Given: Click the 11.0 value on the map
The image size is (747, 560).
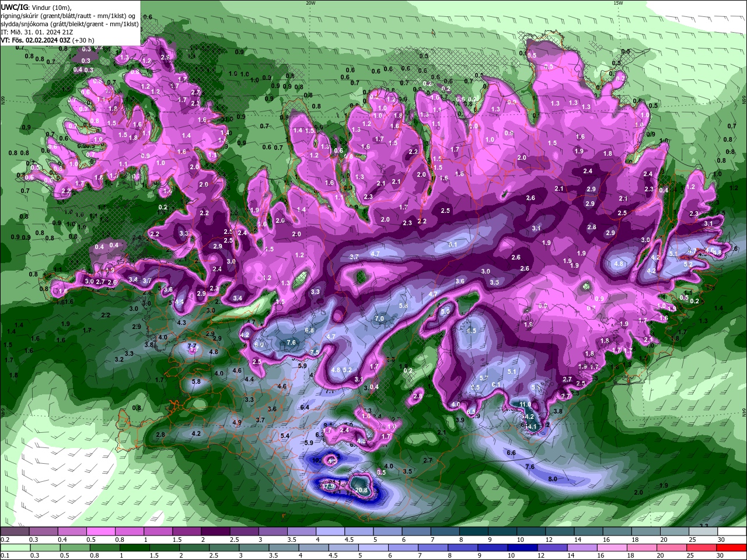Looking at the screenshot, I should point(525,404).
